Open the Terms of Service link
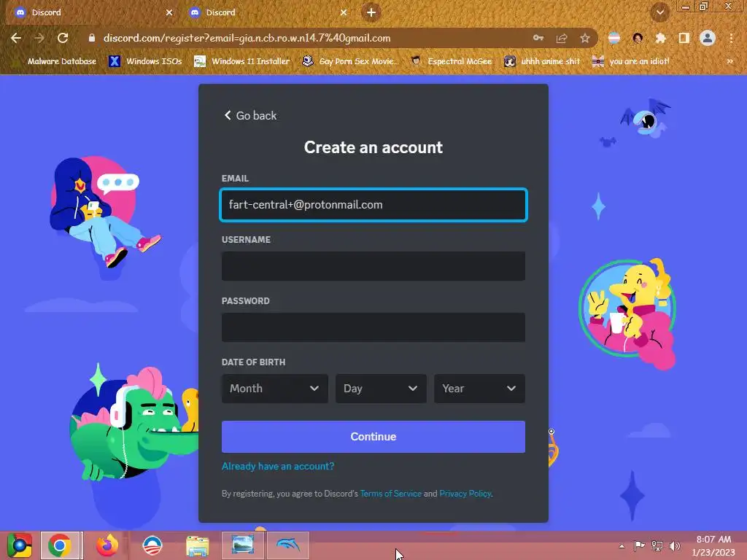This screenshot has height=560, width=747. pyautogui.click(x=391, y=494)
